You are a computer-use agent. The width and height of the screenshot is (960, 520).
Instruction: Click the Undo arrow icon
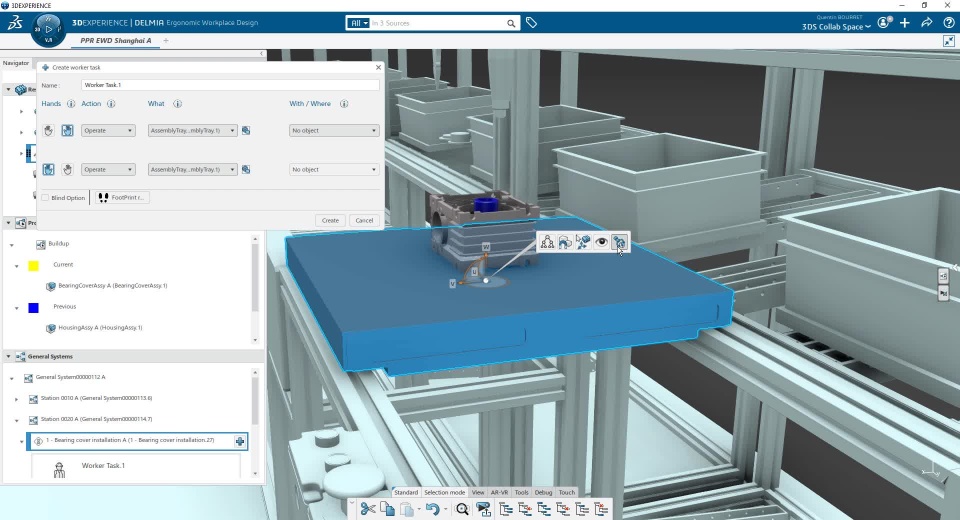431,509
